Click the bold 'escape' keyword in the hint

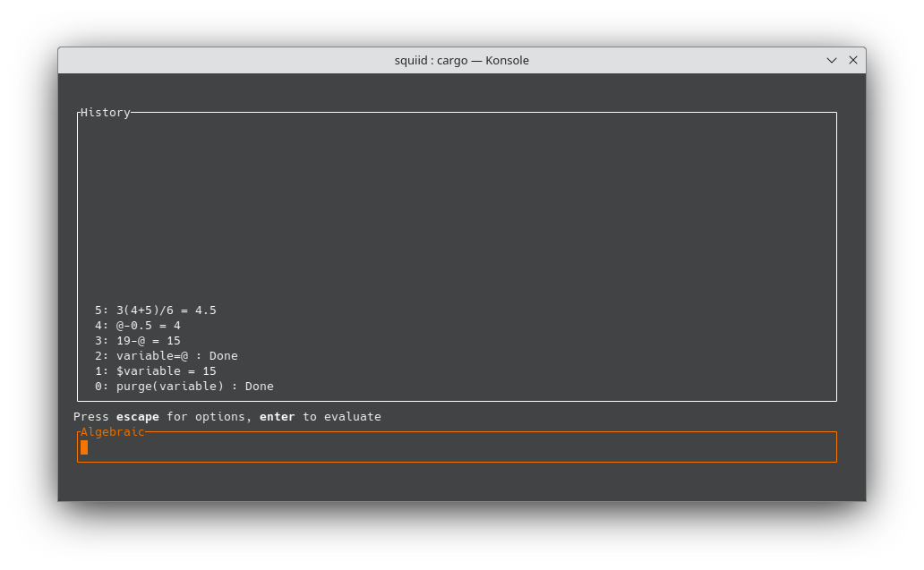click(137, 417)
